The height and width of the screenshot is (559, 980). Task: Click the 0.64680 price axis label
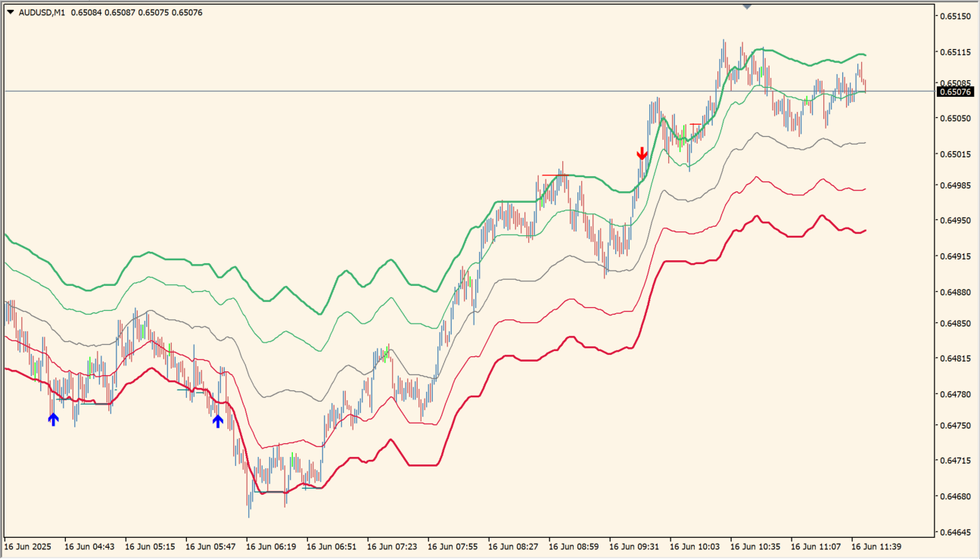point(957,496)
